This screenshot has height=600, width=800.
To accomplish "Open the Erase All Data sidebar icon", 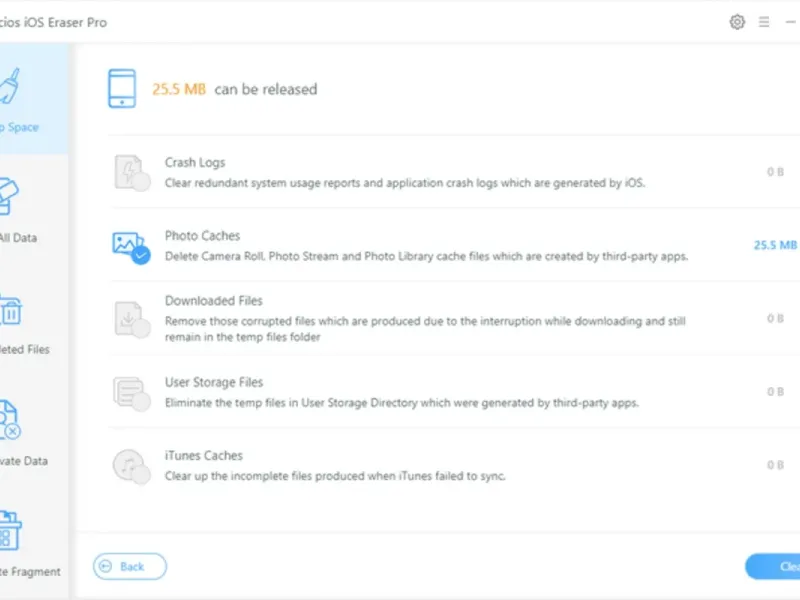I will tap(9, 196).
